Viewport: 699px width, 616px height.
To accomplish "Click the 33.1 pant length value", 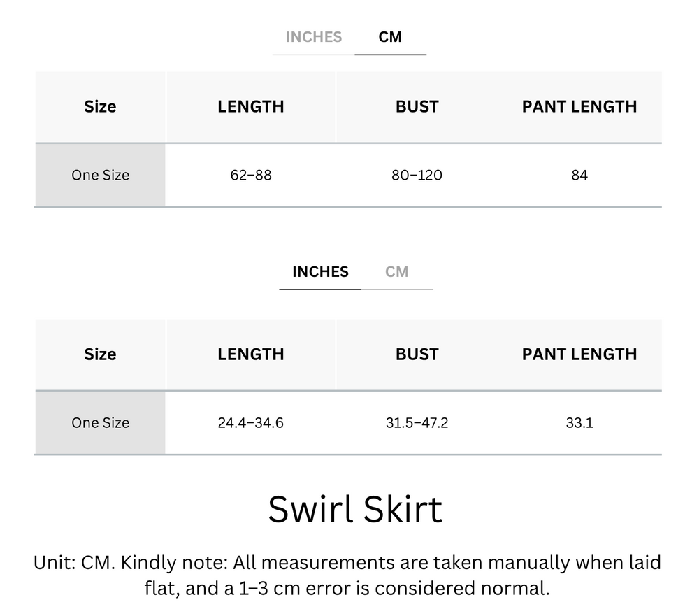I will (579, 422).
